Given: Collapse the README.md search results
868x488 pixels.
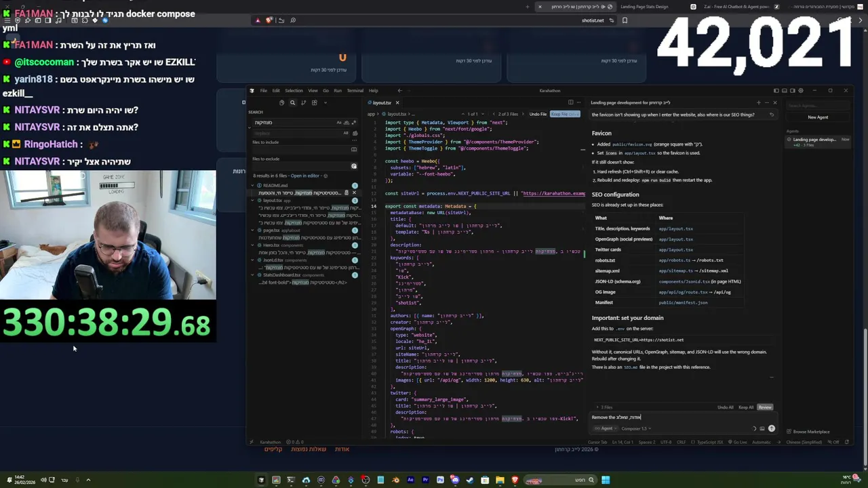Looking at the screenshot, I should pos(252,185).
